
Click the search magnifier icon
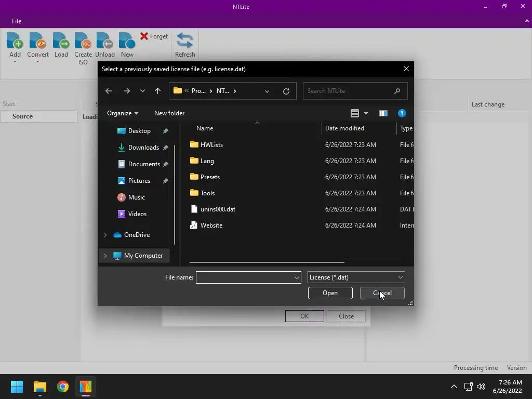[397, 91]
